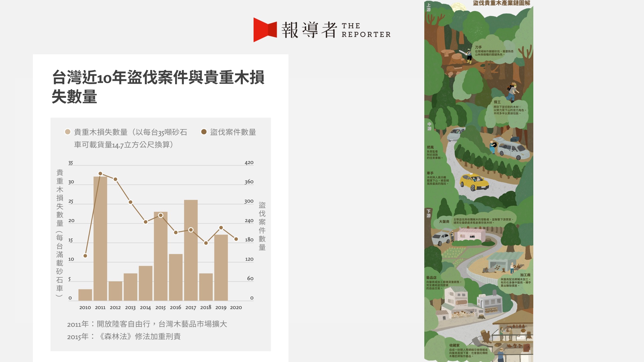Click the 2010 line data point
The image size is (644, 362).
(85, 256)
